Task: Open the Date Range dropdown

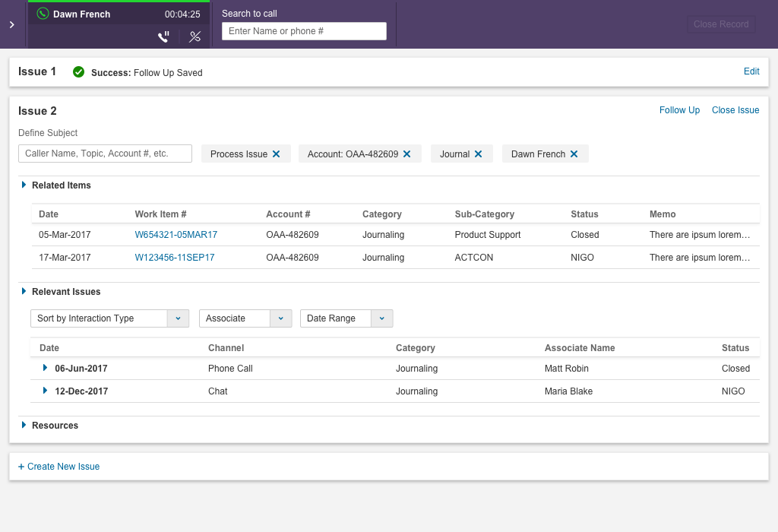Action: [x=346, y=318]
